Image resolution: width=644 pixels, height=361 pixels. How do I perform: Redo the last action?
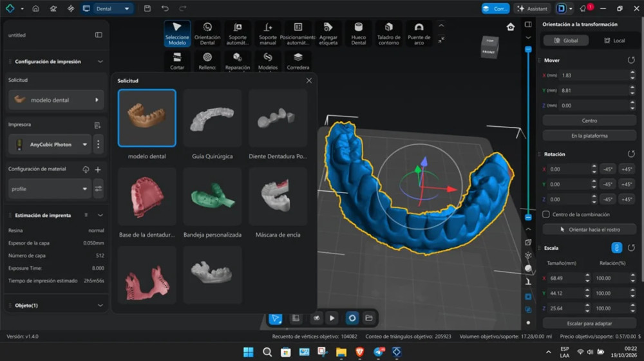pyautogui.click(x=183, y=8)
